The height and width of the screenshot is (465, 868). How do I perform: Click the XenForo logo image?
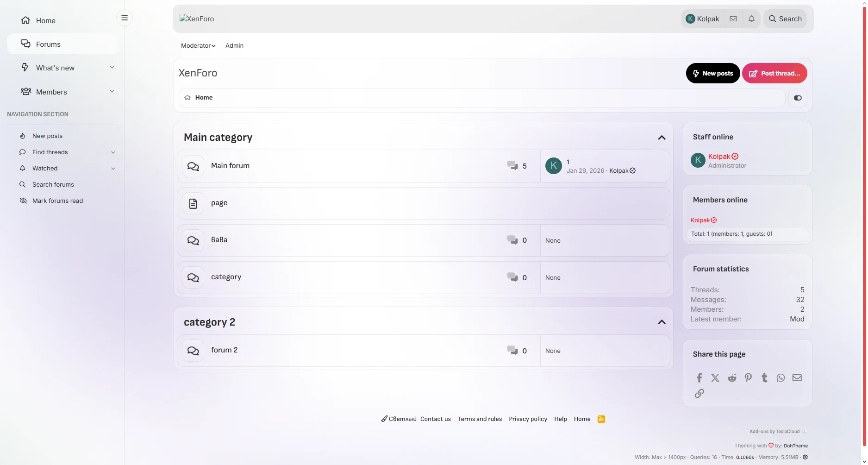(x=197, y=19)
